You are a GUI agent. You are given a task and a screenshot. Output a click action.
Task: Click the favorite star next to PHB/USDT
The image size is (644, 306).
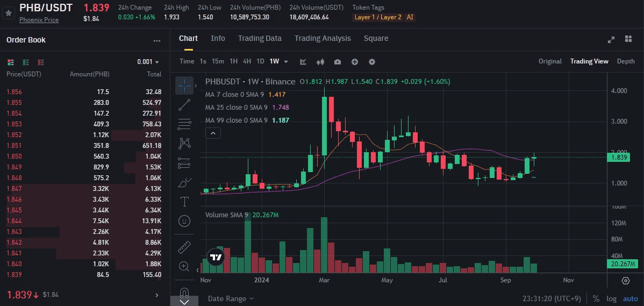pos(8,13)
